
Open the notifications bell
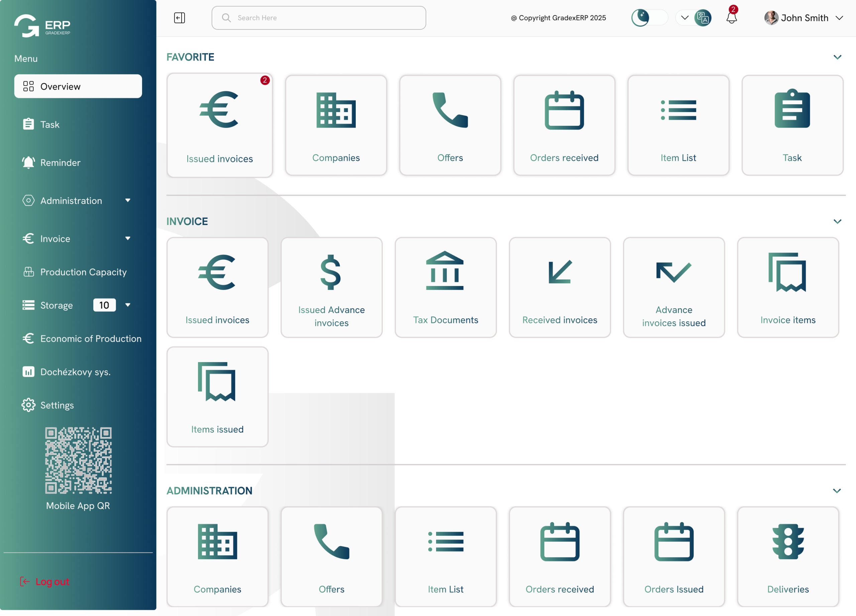(x=731, y=17)
